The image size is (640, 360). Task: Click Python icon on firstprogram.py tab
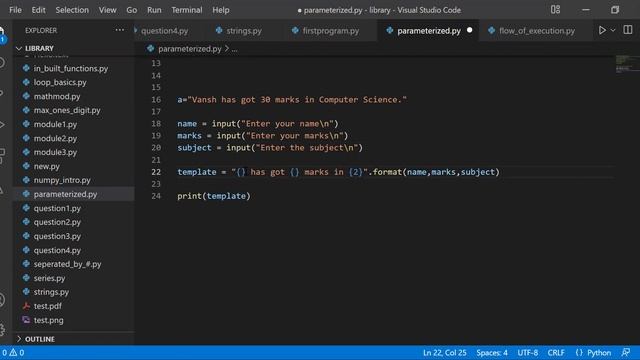click(295, 30)
